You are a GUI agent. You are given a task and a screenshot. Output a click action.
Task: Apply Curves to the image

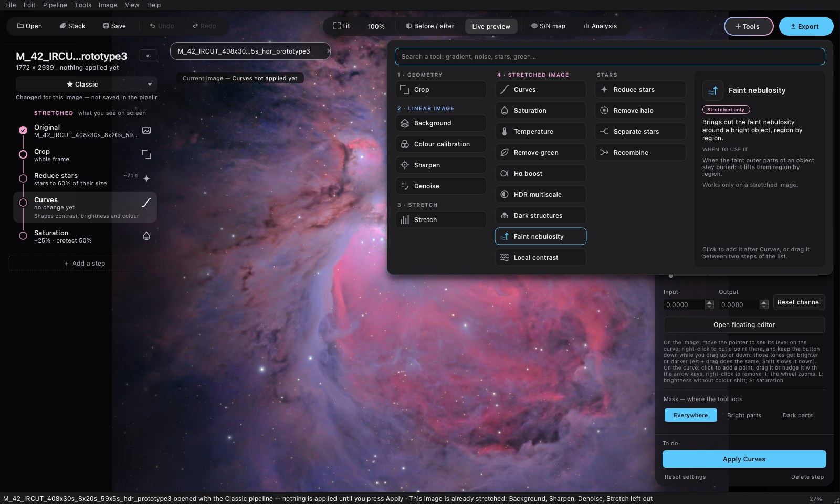tap(744, 459)
